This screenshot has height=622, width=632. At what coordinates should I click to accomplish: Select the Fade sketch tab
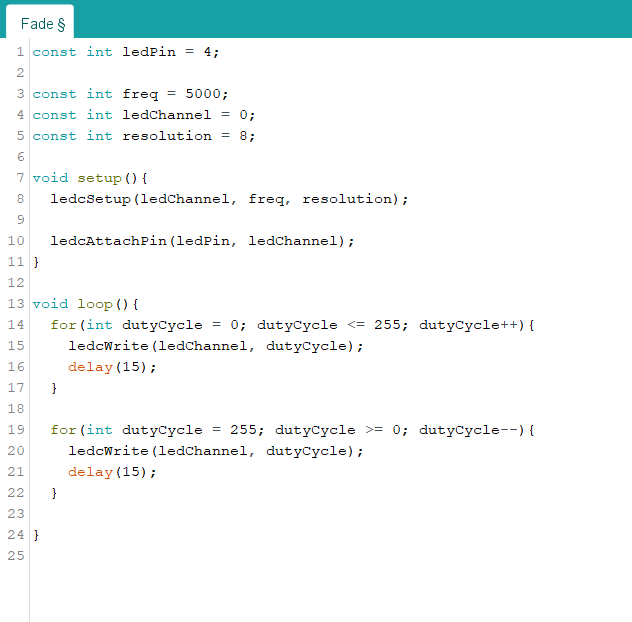42,23
